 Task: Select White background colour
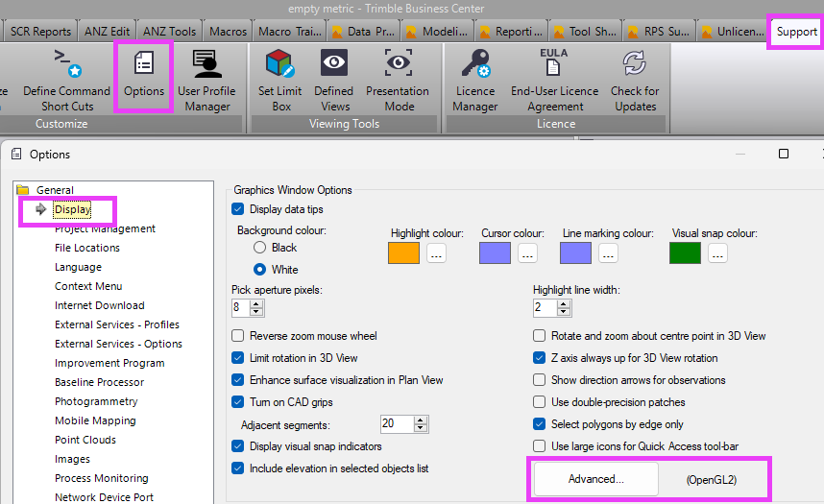point(259,270)
